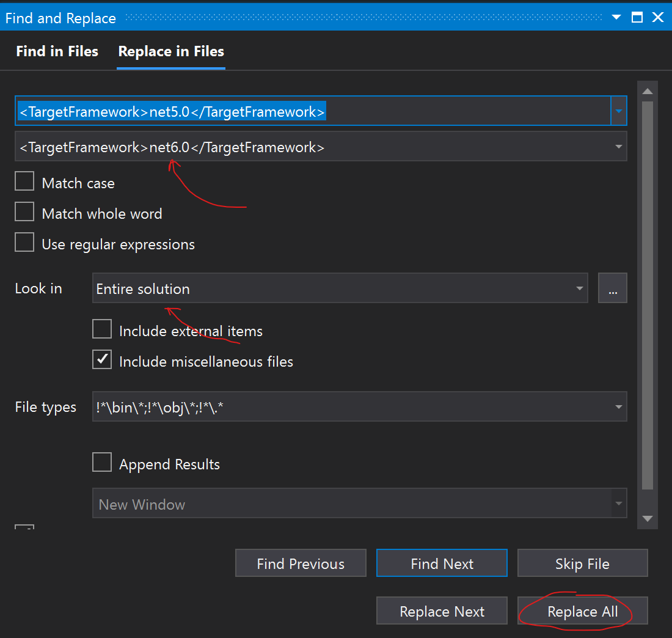
Task: Select the Replace in Files tab
Action: pyautogui.click(x=170, y=51)
